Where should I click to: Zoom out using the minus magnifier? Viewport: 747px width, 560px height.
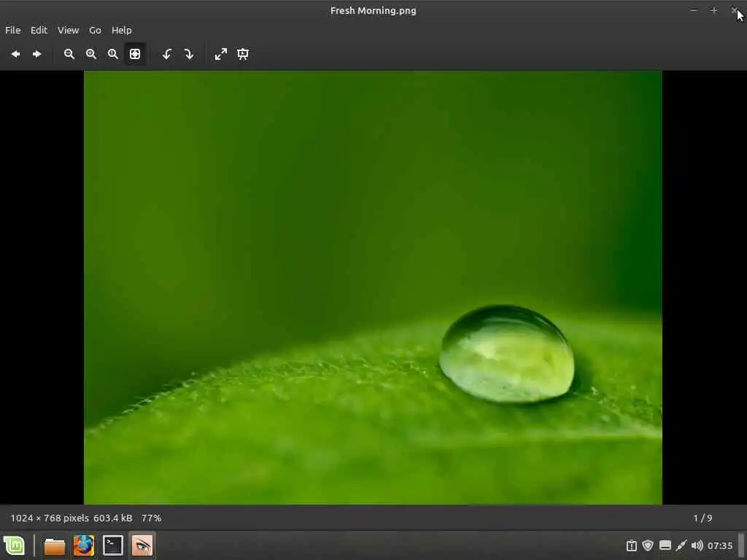(x=69, y=54)
